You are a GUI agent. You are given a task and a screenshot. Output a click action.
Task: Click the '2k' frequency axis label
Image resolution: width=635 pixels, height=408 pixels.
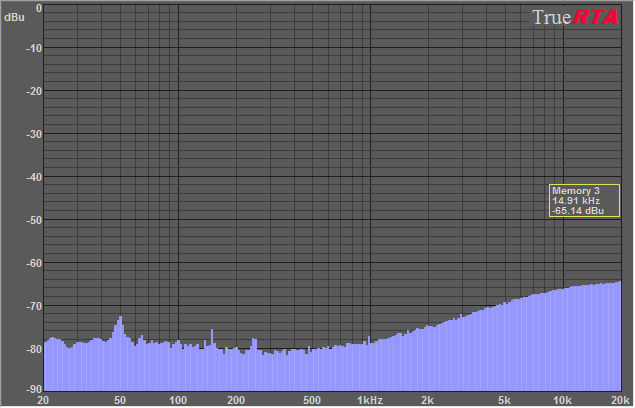(428, 401)
